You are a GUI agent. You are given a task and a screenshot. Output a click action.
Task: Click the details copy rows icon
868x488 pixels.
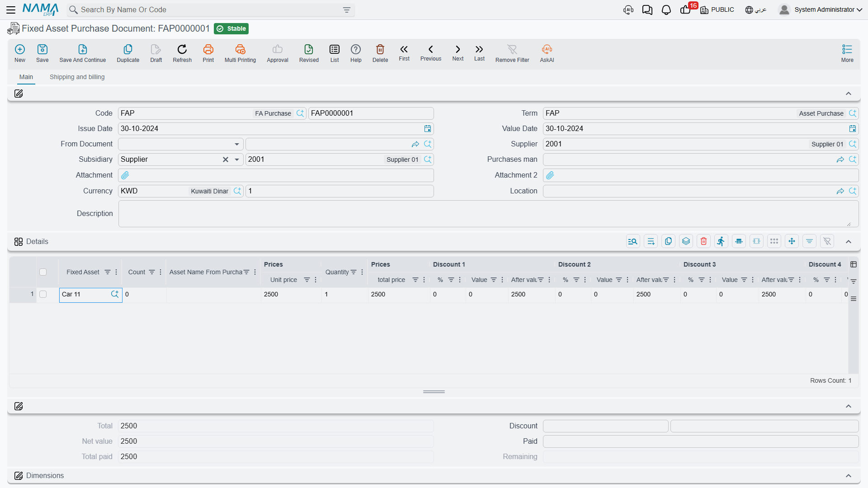[669, 241]
